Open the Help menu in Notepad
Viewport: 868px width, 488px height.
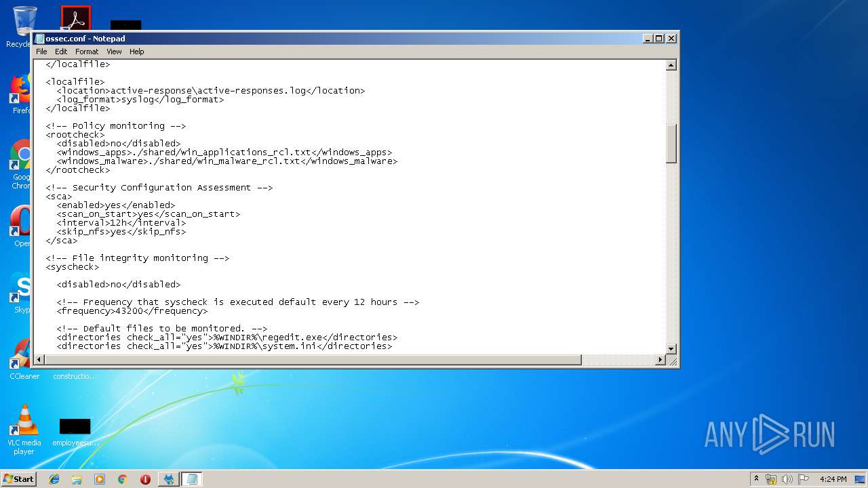(137, 52)
